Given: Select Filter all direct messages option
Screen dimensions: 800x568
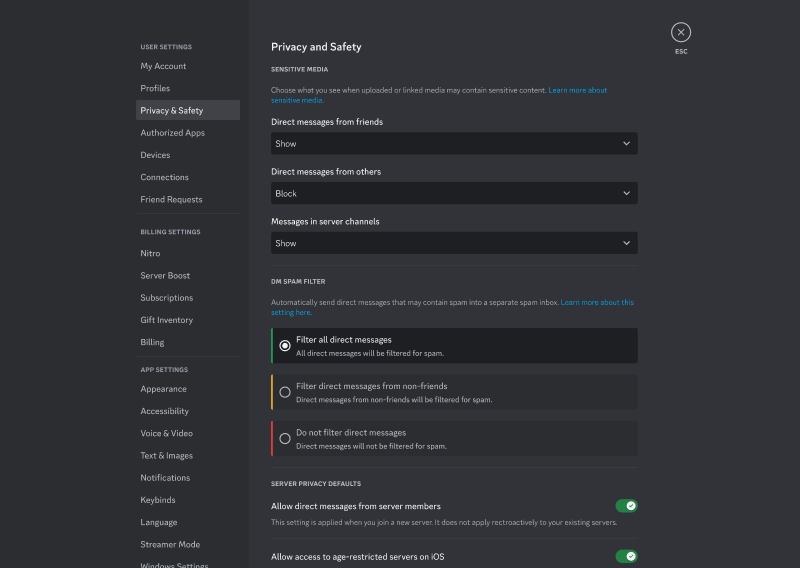Looking at the screenshot, I should coord(285,346).
